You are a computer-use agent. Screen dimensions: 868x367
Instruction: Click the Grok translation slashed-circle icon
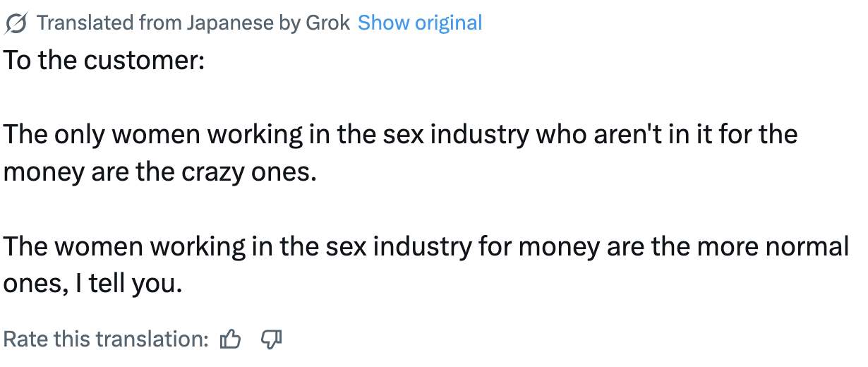16,23
